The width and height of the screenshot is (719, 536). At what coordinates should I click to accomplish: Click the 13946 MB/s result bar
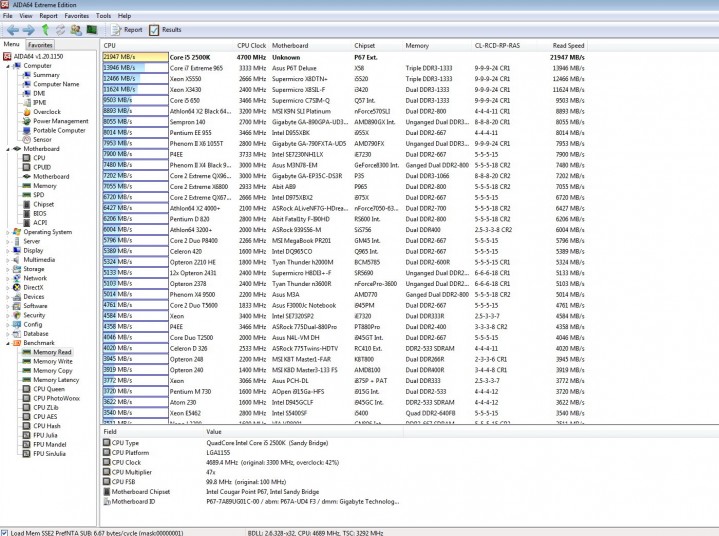[135, 68]
